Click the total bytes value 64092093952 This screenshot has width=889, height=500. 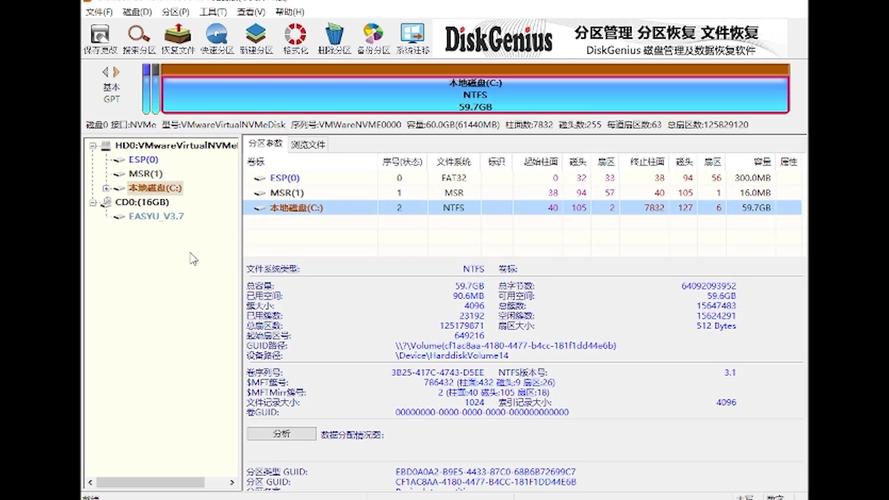pyautogui.click(x=709, y=286)
